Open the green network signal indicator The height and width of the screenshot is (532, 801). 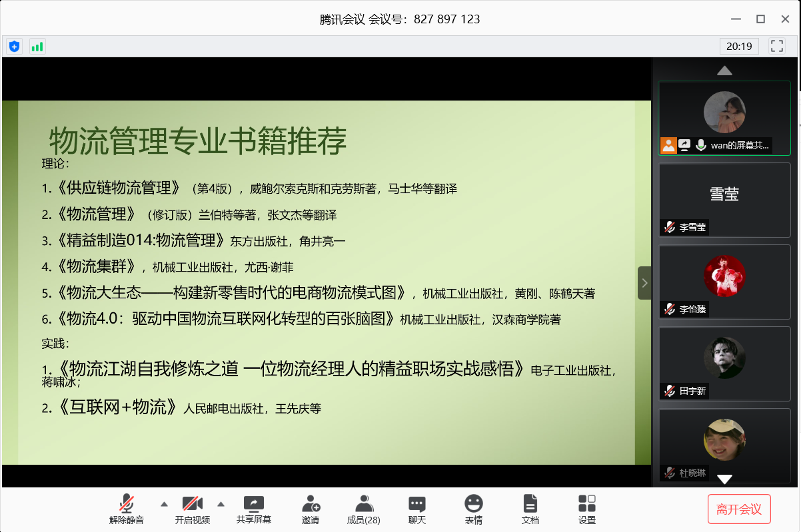pos(37,46)
